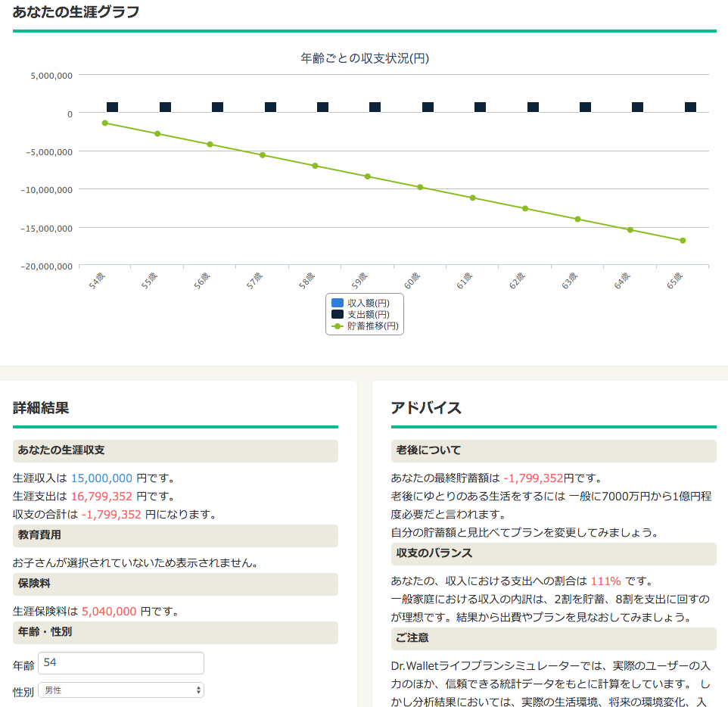Select the 64歳 expense bar in chart
The height and width of the screenshot is (707, 728).
tap(637, 107)
